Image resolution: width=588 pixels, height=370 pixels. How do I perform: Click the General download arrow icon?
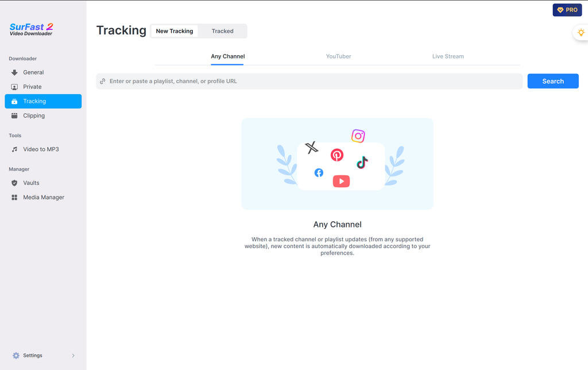[14, 72]
